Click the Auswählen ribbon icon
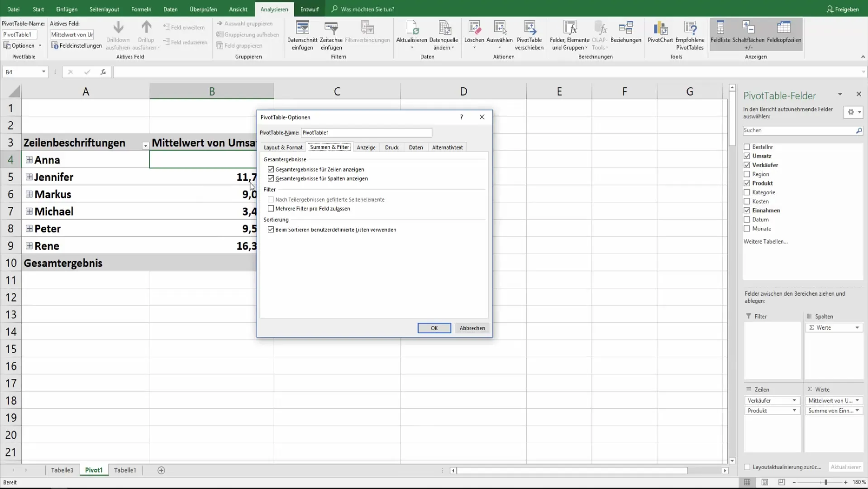The width and height of the screenshot is (868, 489). pyautogui.click(x=500, y=28)
